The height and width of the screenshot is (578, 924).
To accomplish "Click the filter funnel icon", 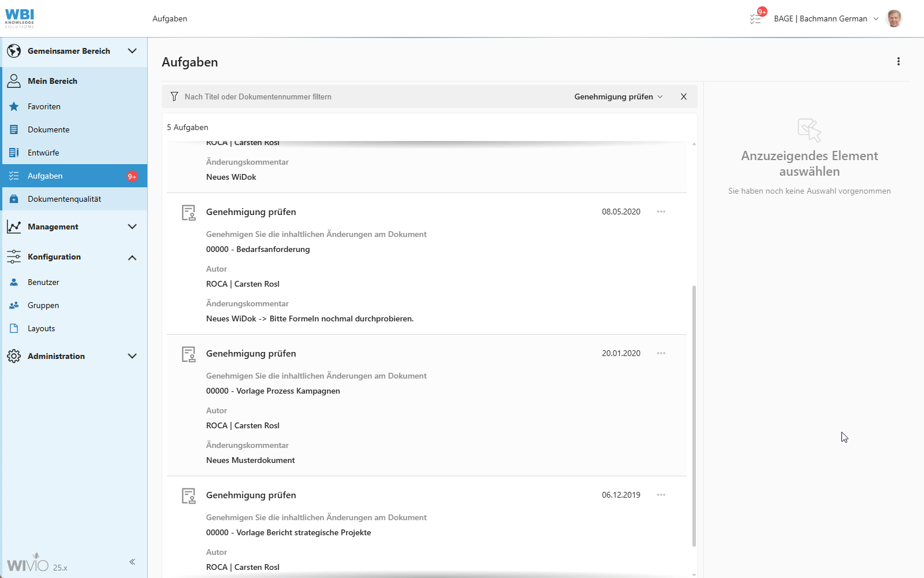I will tap(174, 97).
